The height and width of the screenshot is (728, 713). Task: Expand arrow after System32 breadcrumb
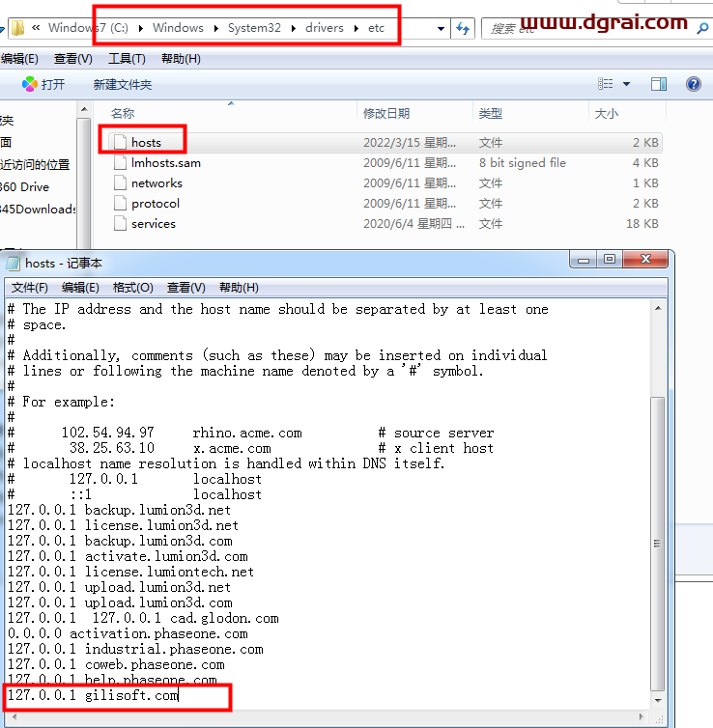pos(294,28)
